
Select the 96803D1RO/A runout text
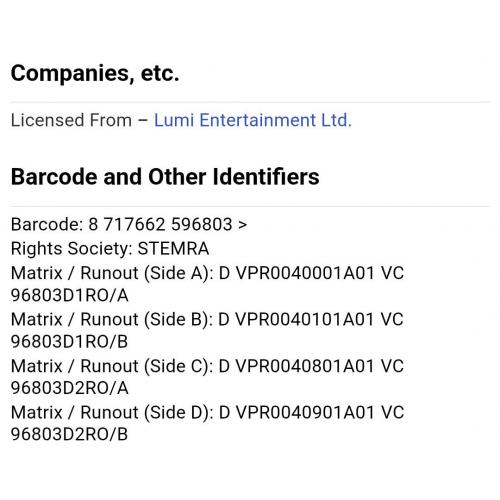(70, 295)
